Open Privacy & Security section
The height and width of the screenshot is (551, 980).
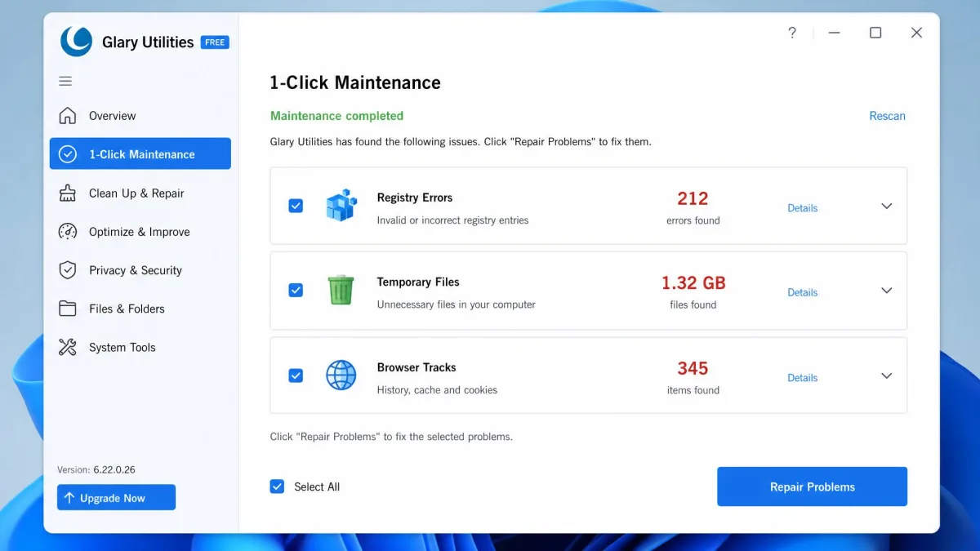[x=140, y=269]
